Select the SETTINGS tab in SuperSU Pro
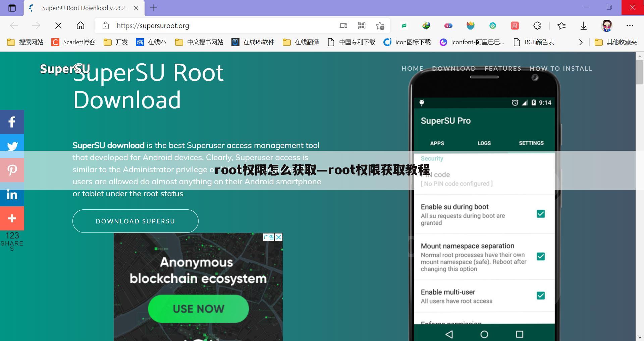The width and height of the screenshot is (644, 341). (531, 143)
